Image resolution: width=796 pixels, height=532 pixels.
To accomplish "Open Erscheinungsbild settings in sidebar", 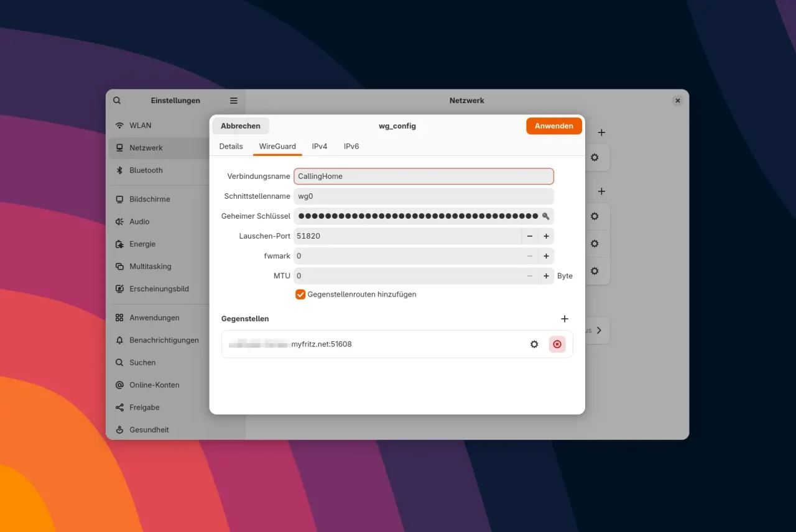I will click(159, 289).
